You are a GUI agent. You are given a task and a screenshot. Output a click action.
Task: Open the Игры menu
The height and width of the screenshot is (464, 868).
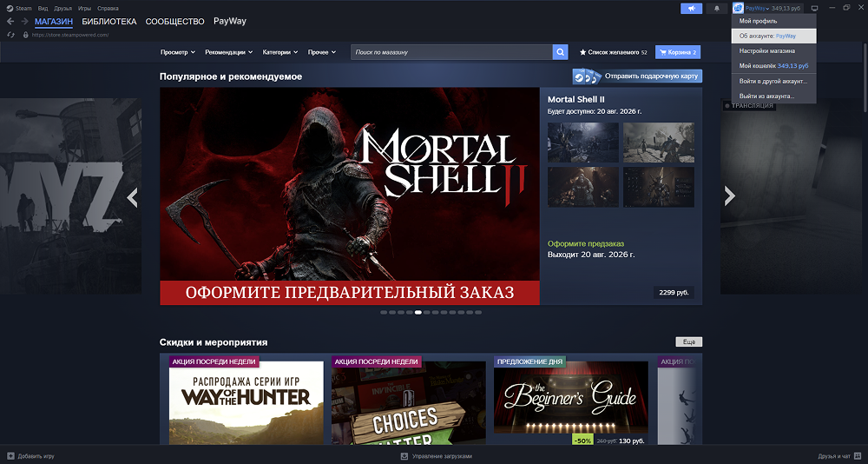[85, 9]
